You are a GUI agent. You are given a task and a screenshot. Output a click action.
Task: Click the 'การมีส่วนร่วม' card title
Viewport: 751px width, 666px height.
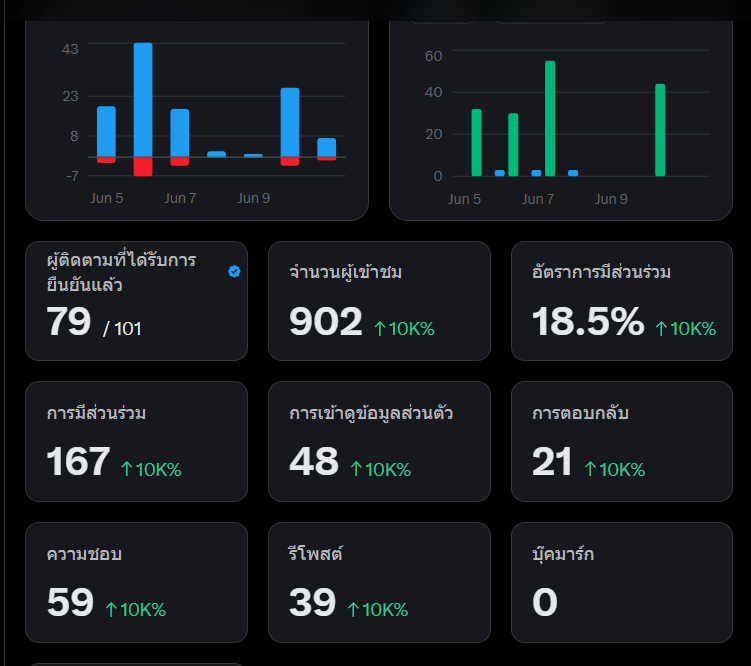pyautogui.click(x=96, y=413)
